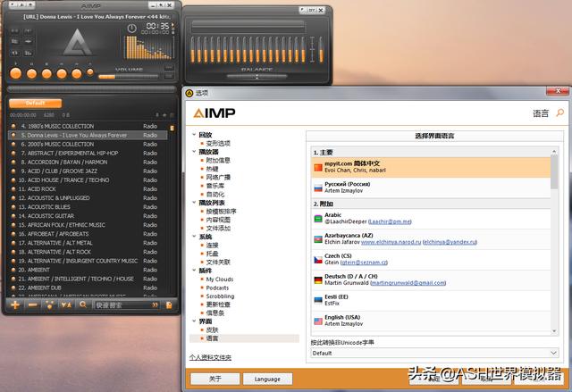
Task: Choose Czech (CS) language entry
Action: [431, 259]
